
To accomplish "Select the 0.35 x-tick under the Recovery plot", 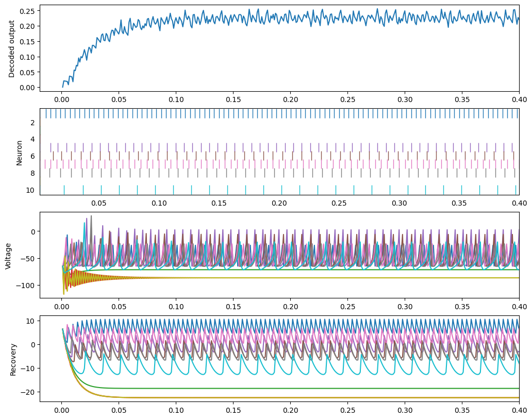I will pyautogui.click(x=462, y=411).
